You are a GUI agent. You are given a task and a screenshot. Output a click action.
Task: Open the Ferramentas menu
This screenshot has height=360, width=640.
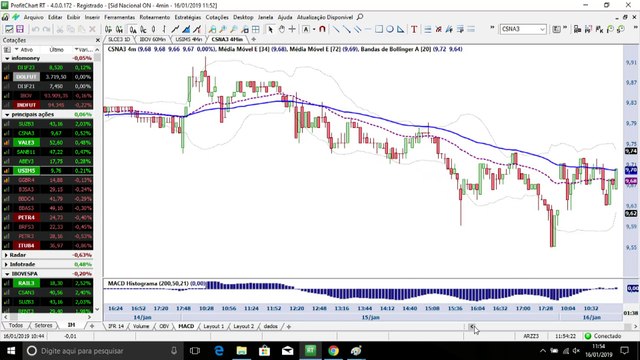pyautogui.click(x=119, y=17)
